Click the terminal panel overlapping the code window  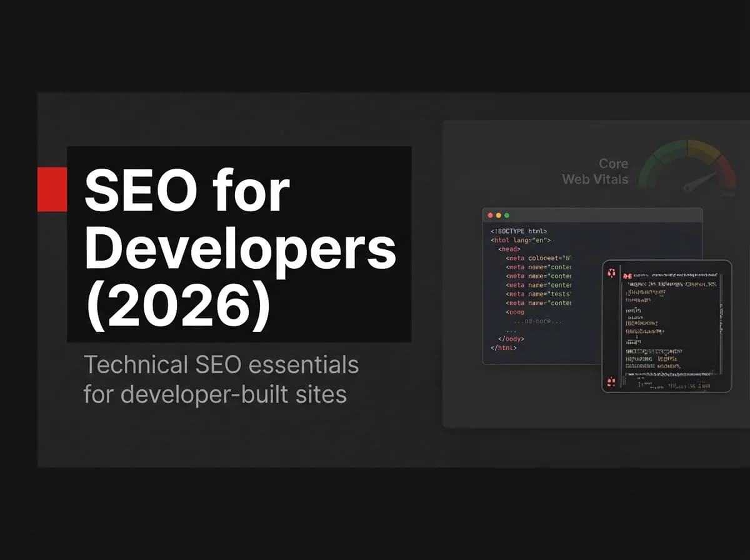pyautogui.click(x=666, y=326)
